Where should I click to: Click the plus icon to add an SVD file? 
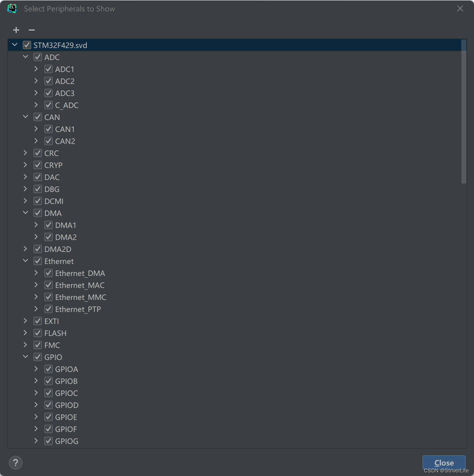coord(16,30)
